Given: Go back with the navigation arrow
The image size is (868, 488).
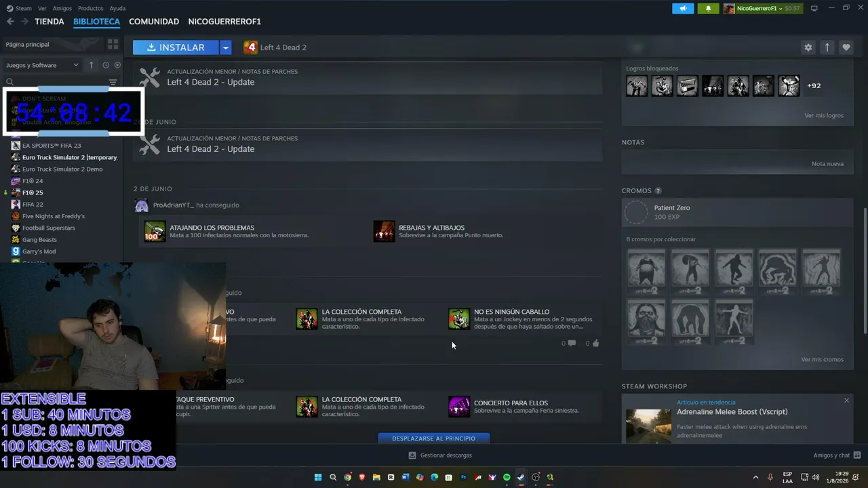Looking at the screenshot, I should point(10,22).
